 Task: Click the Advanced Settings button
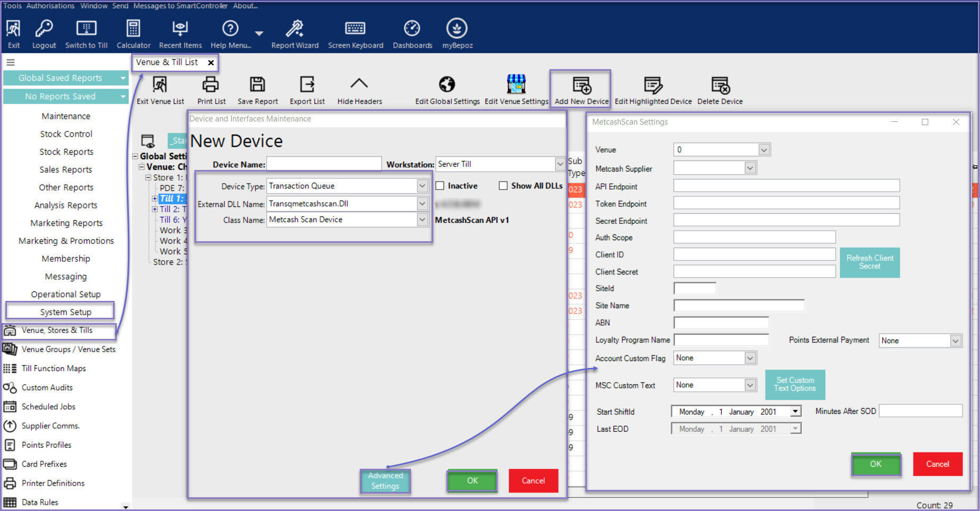pos(385,481)
